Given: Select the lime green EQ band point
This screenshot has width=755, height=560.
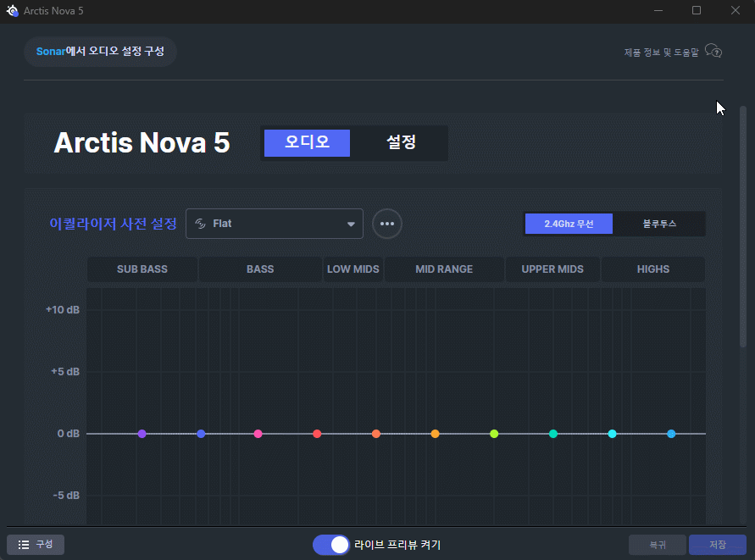Looking at the screenshot, I should tap(494, 434).
